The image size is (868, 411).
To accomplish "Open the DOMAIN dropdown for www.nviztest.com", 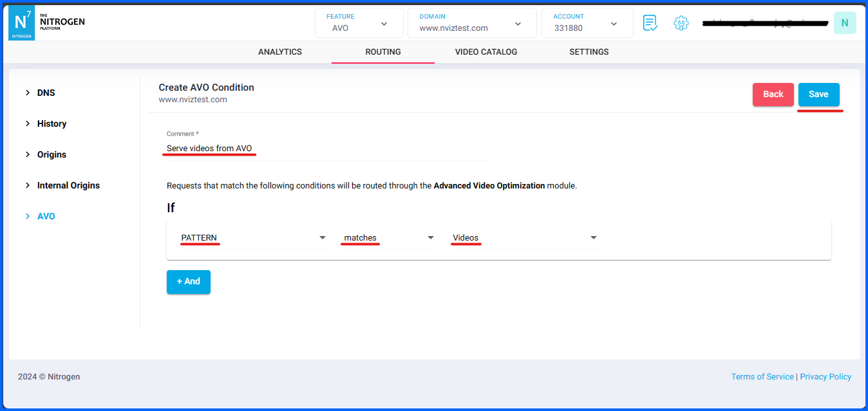I will 517,23.
